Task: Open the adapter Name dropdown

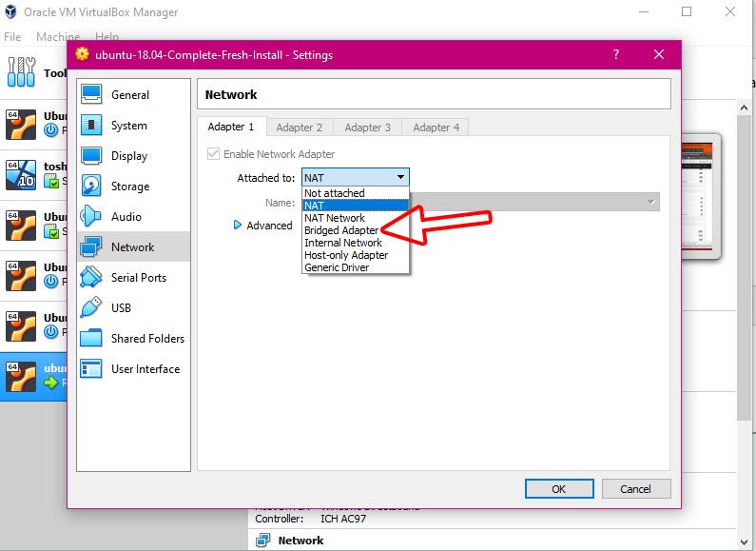Action: click(534, 202)
